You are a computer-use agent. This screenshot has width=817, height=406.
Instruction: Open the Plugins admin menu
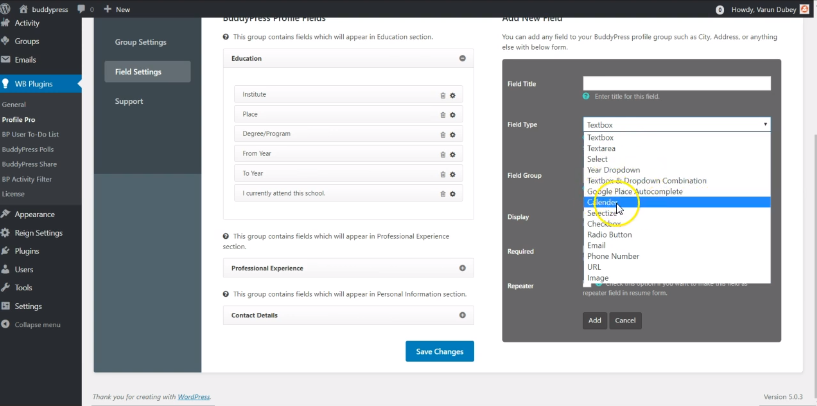coord(27,251)
